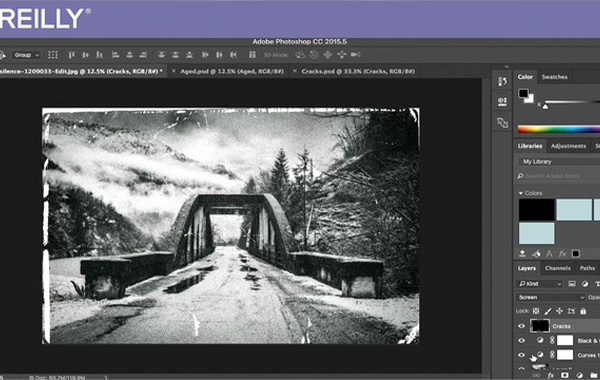The width and height of the screenshot is (600, 380).
Task: Click the K slider handle in Color panel
Action: (545, 106)
